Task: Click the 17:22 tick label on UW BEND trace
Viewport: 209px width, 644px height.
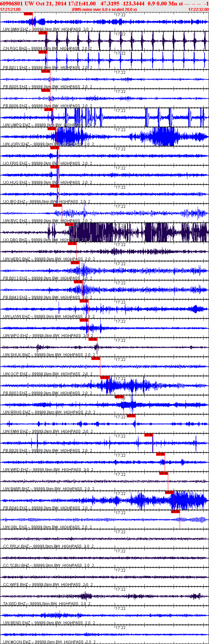Action: pyautogui.click(x=120, y=608)
